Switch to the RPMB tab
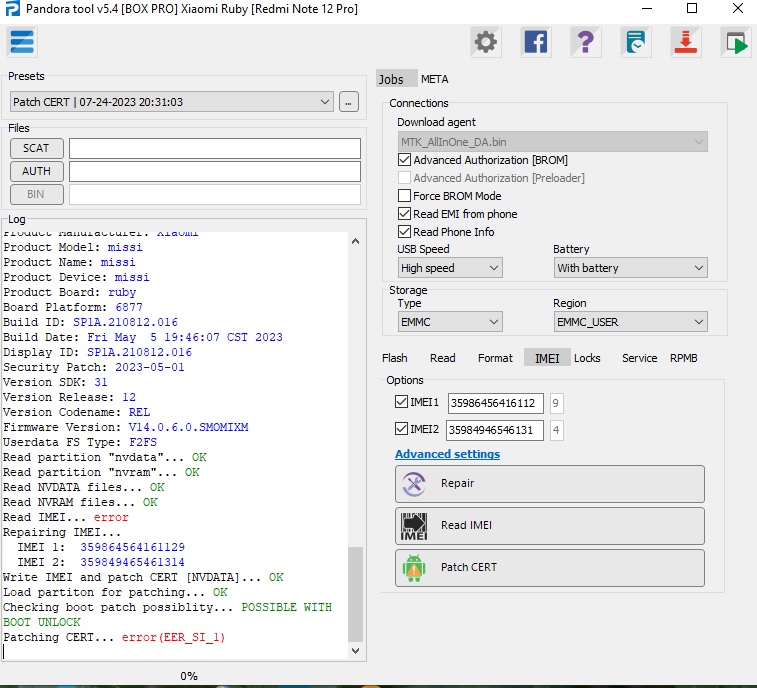757x688 pixels. click(683, 358)
